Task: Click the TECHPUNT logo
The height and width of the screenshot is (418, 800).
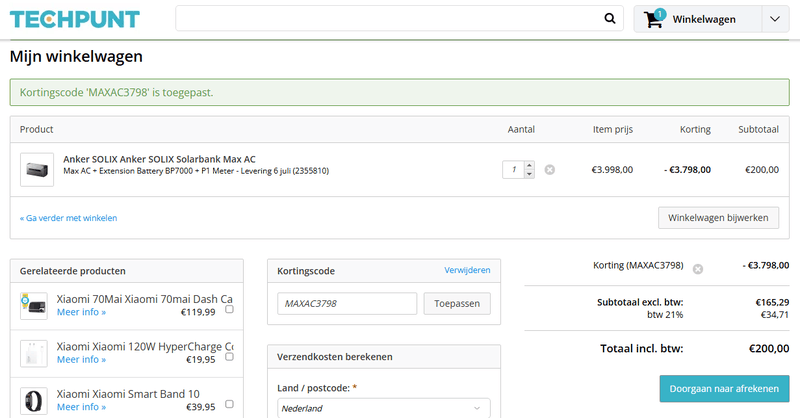Action: coord(74,19)
